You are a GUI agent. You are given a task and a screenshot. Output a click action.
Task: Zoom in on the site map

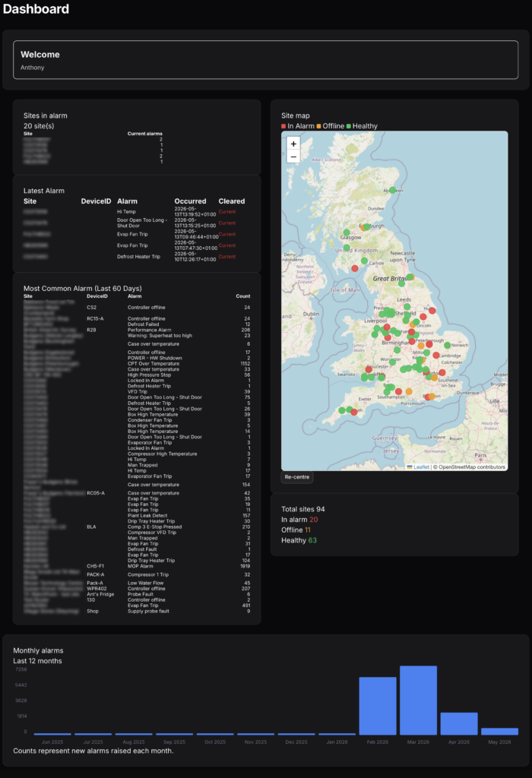[293, 144]
